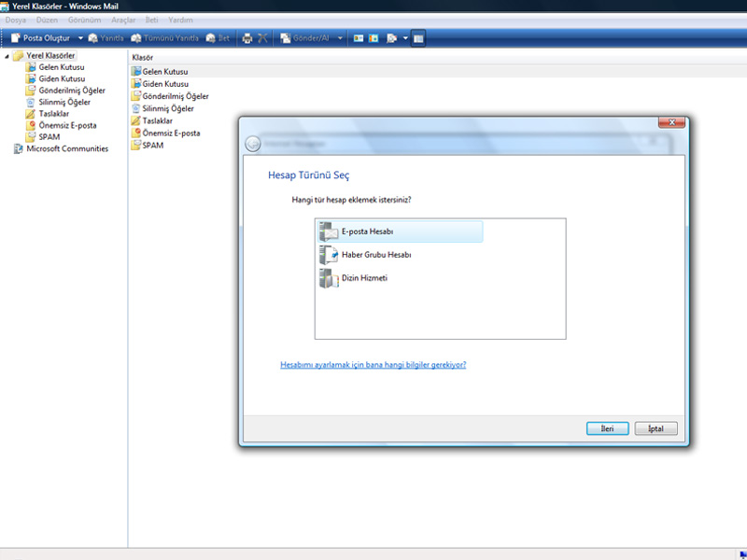
Task: Open link about account setup information
Action: pyautogui.click(x=373, y=365)
